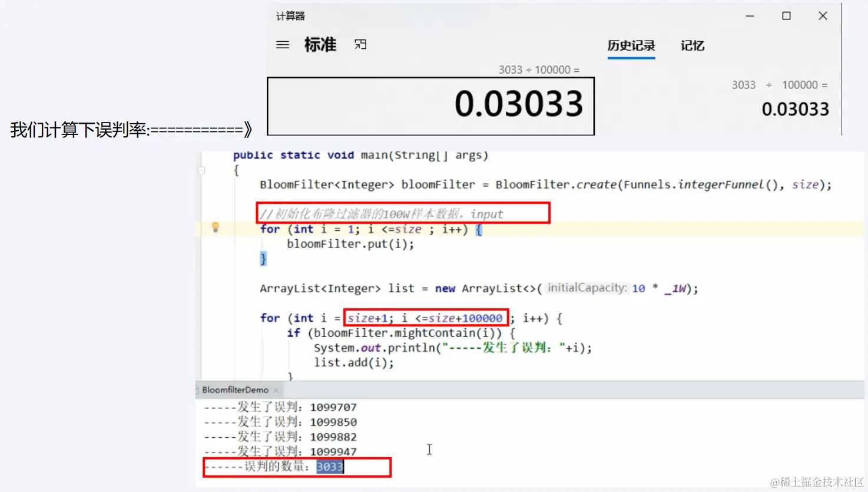Maximize the 计算器 window
Screen dimensions: 868x492
coord(786,16)
